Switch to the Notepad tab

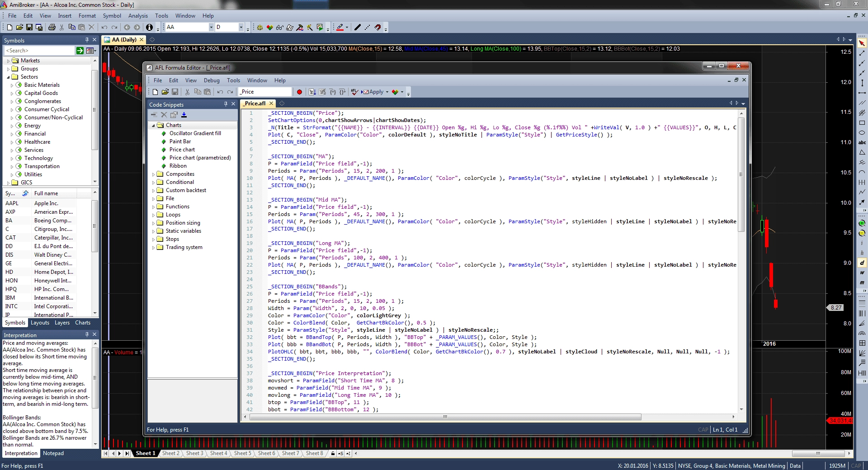point(53,453)
